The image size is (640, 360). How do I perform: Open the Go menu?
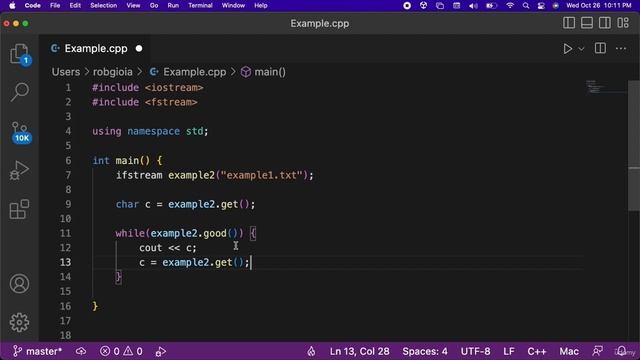tap(154, 5)
